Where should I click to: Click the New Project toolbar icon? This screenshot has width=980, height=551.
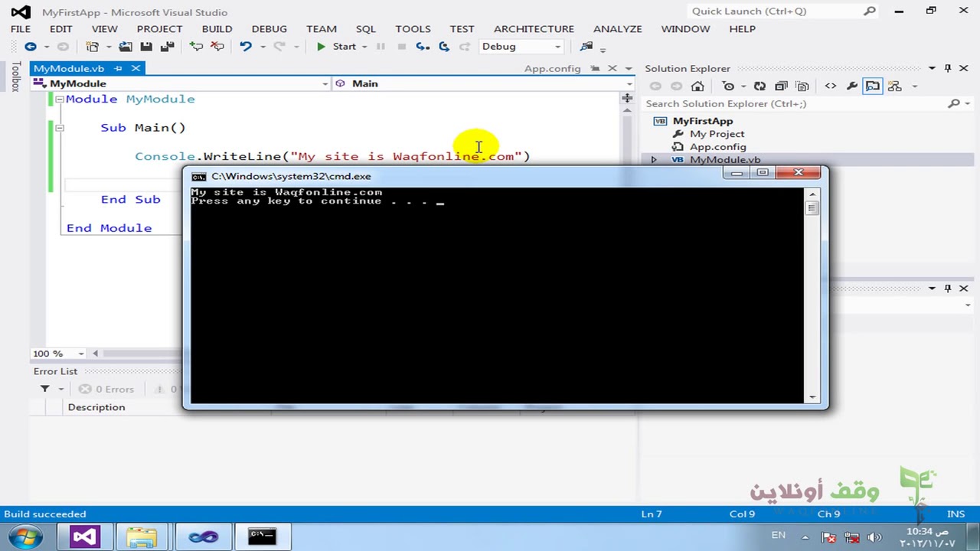coord(92,47)
